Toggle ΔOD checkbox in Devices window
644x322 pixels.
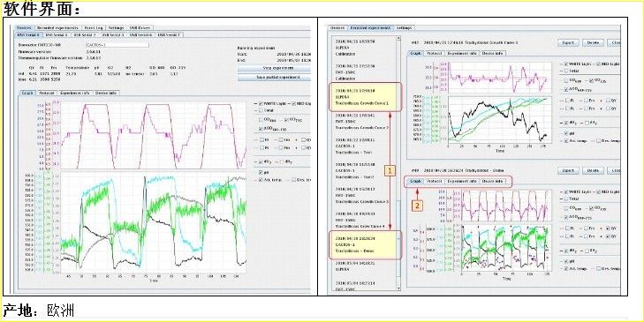pyautogui.click(x=261, y=129)
